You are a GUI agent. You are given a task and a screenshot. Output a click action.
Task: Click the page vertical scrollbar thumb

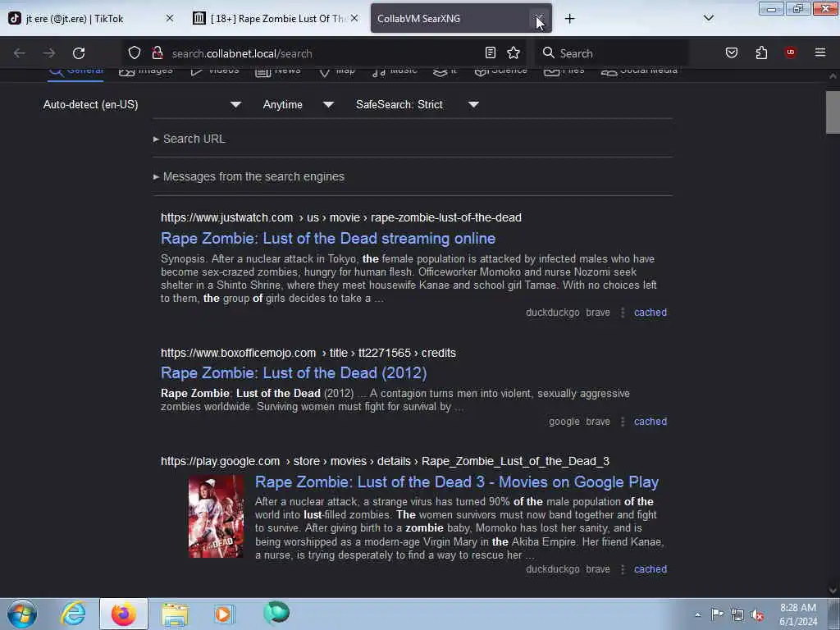coord(833,112)
